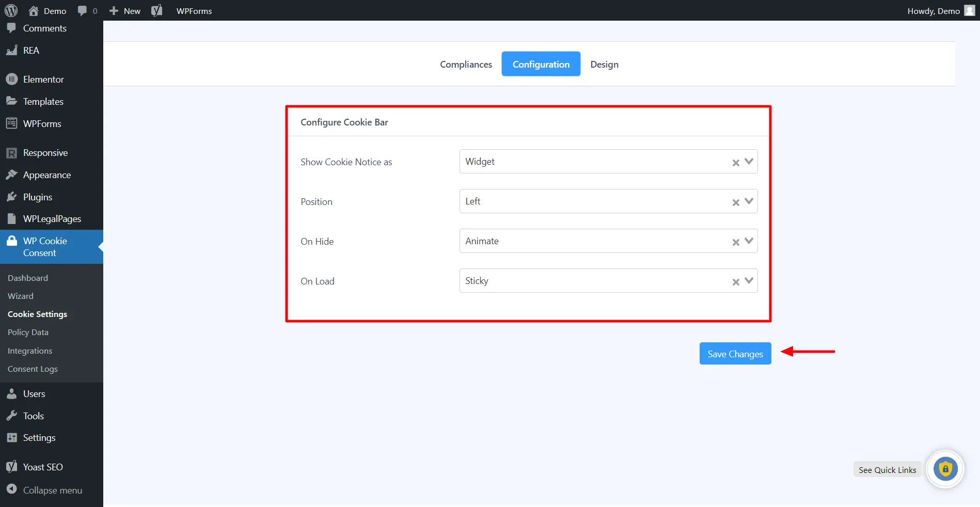
Task: Click the Save Changes button
Action: [x=735, y=354]
